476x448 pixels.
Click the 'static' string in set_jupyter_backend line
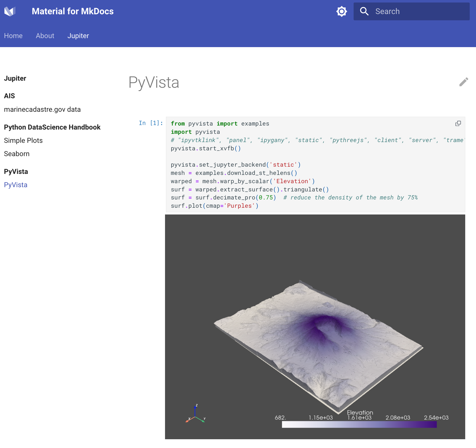click(283, 165)
